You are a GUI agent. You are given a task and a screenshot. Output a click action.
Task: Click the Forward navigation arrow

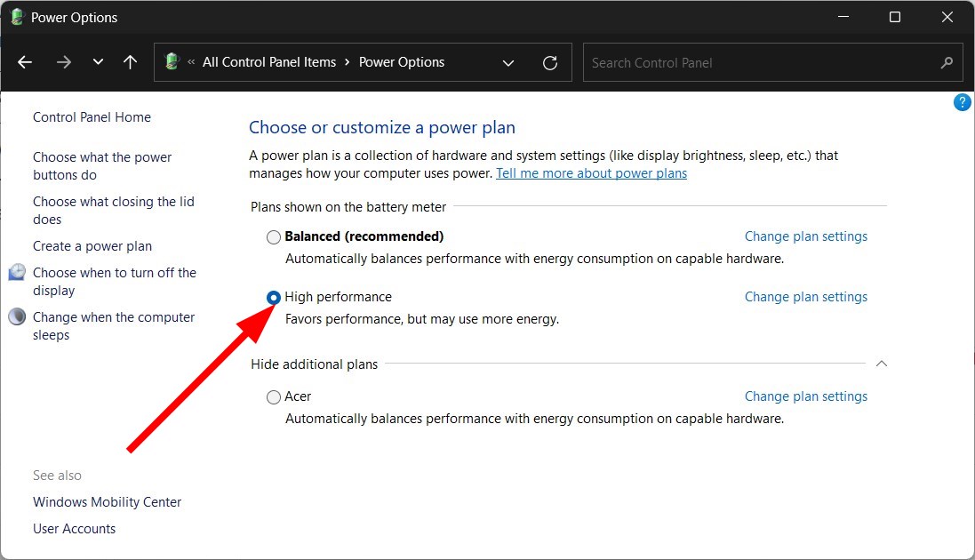tap(63, 62)
